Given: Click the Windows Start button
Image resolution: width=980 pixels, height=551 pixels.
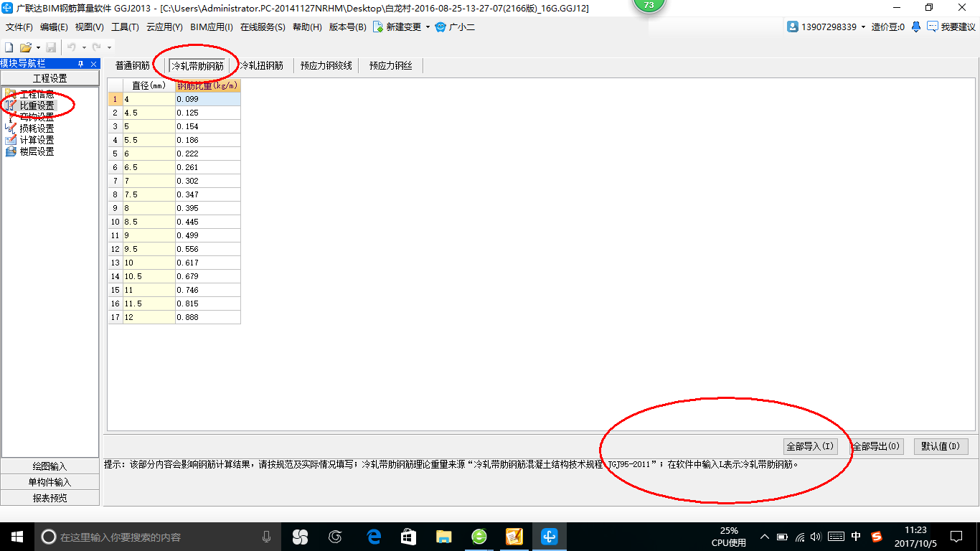Looking at the screenshot, I should point(17,537).
